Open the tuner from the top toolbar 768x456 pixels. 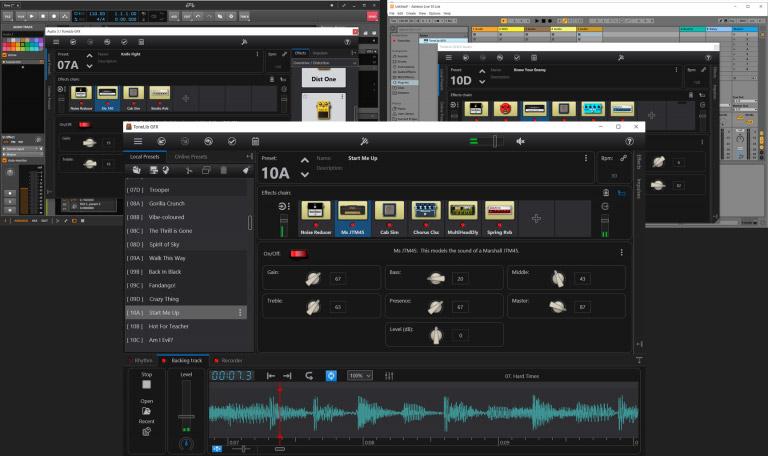366,141
